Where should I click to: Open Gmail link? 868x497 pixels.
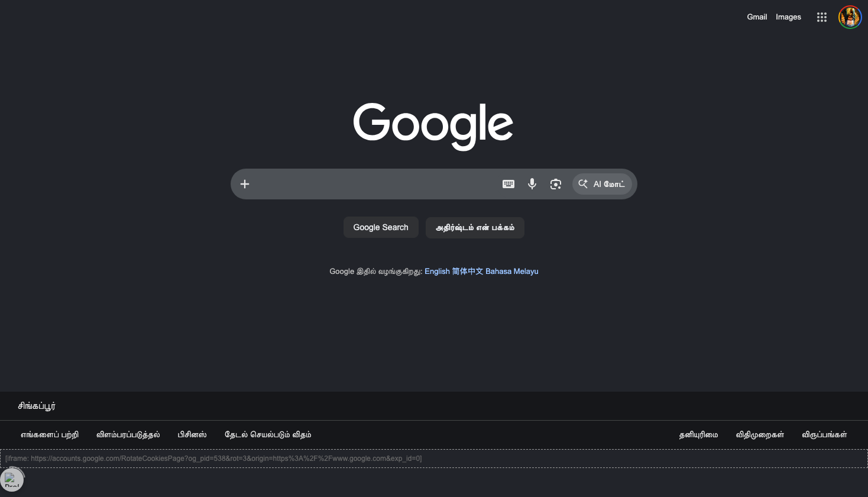tap(757, 17)
